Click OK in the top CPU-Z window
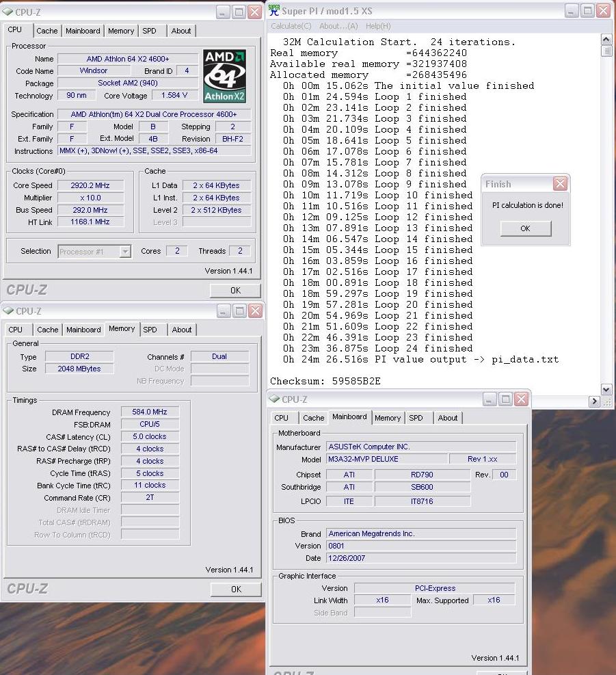616x675 pixels. point(235,291)
